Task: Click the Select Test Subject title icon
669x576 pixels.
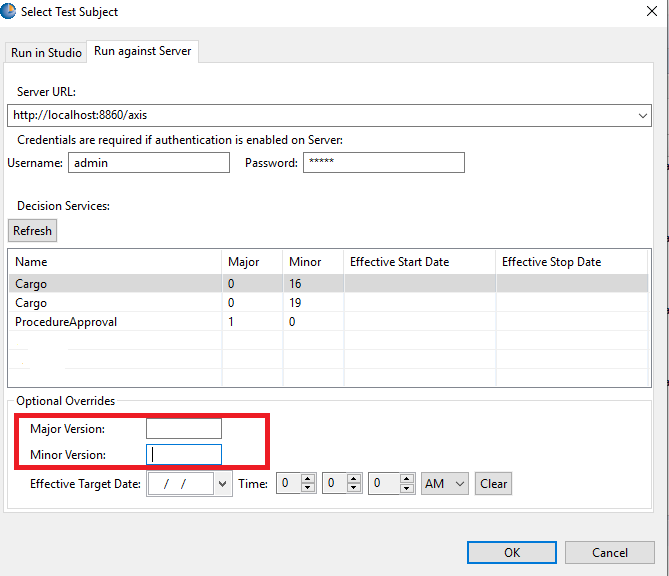Action: [x=8, y=12]
